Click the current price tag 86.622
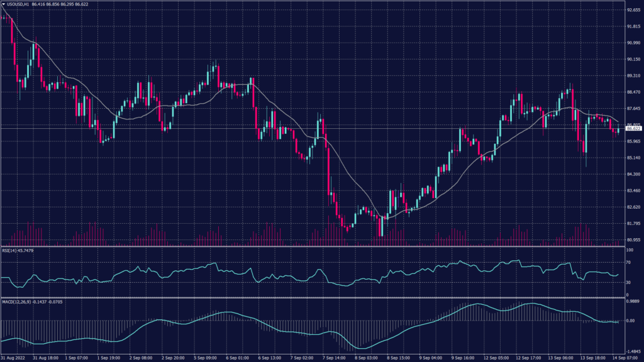 pyautogui.click(x=633, y=128)
